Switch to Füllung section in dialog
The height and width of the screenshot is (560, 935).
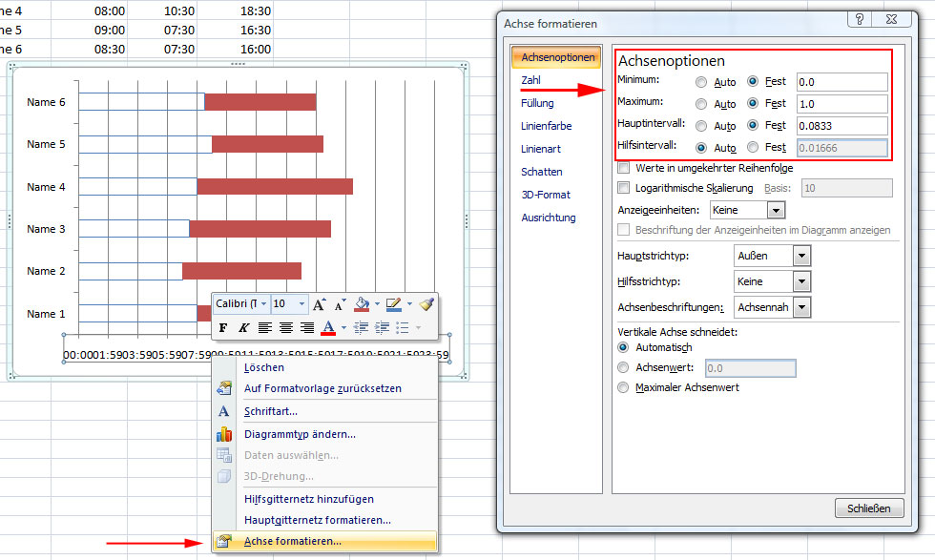(537, 103)
